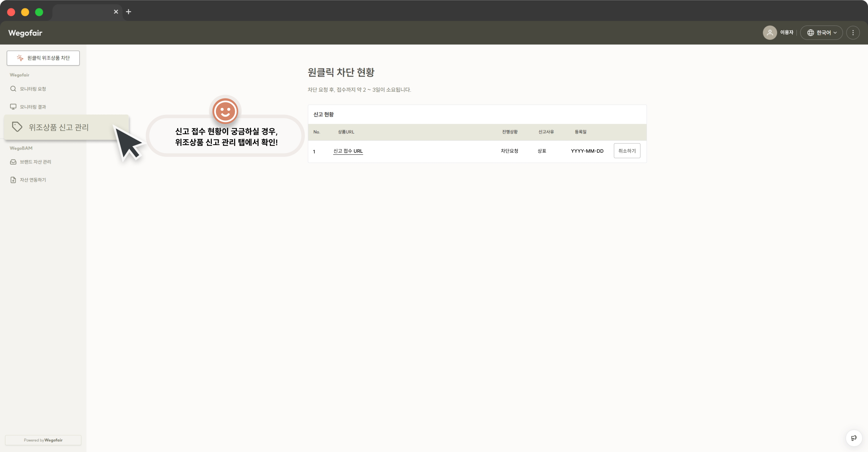Click the 신고 현황 section title
The height and width of the screenshot is (452, 868).
(323, 115)
